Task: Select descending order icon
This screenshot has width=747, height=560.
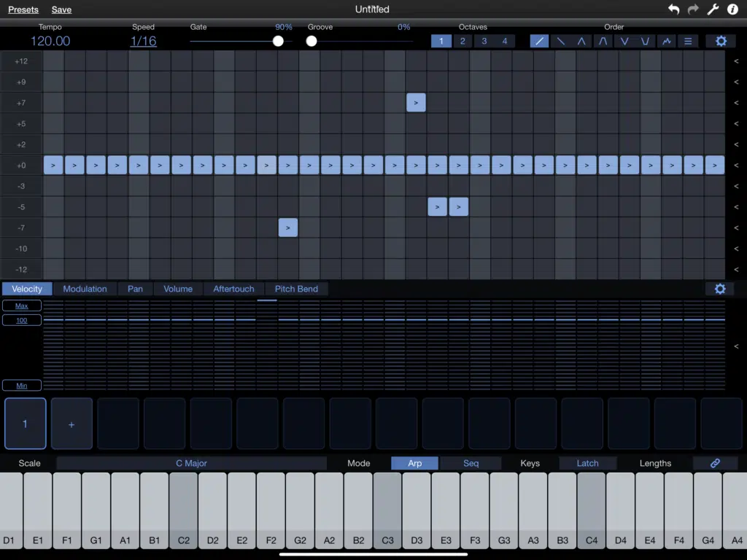Action: [561, 41]
